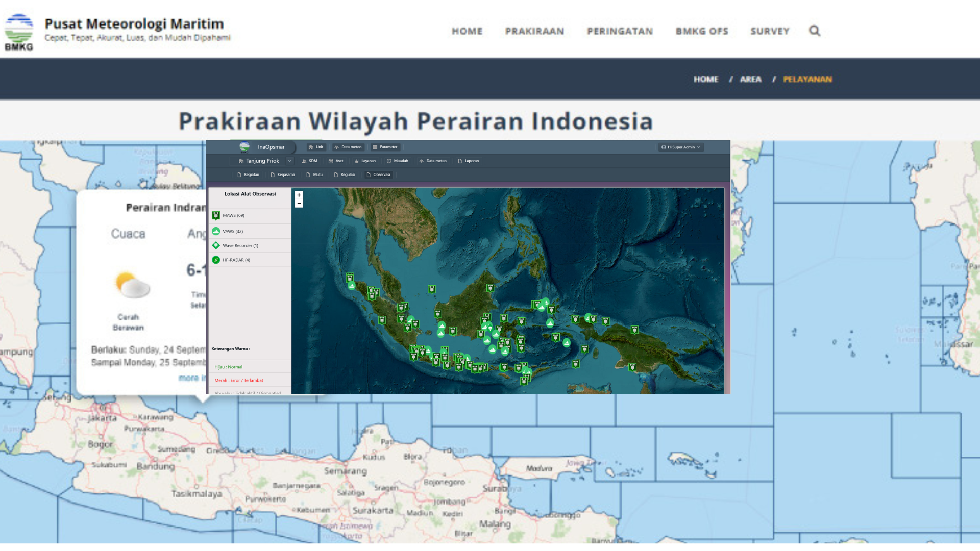
Task: Open the Aset menu item
Action: [x=336, y=161]
